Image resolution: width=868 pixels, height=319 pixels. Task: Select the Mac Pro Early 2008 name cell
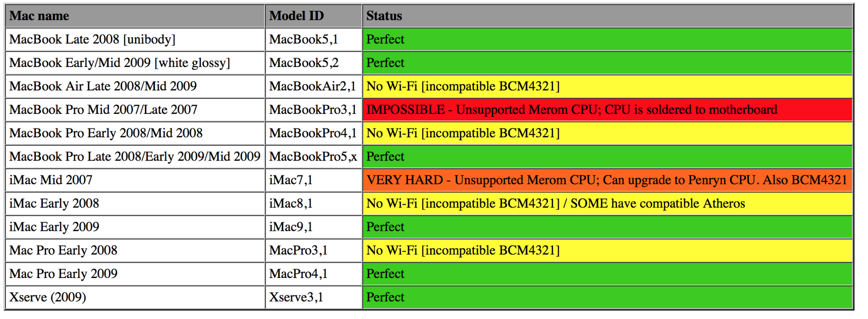(135, 251)
